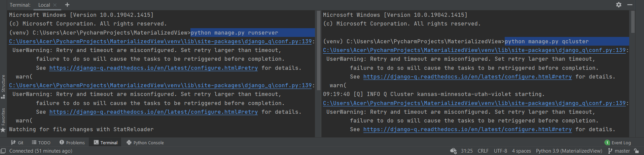Viewport: 644px width, 155px height.
Task: Click the Structure icon in left sidebar
Action: click(x=3, y=97)
